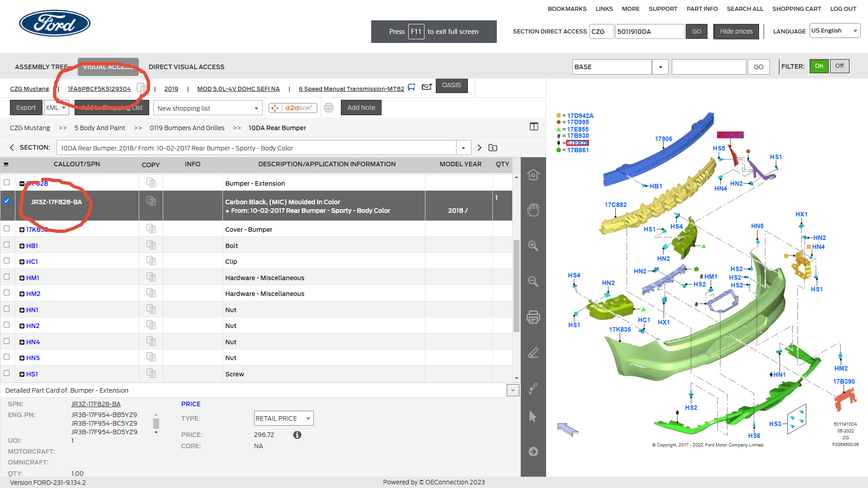
Task: Expand the HM1 hardware row
Action: (22, 278)
